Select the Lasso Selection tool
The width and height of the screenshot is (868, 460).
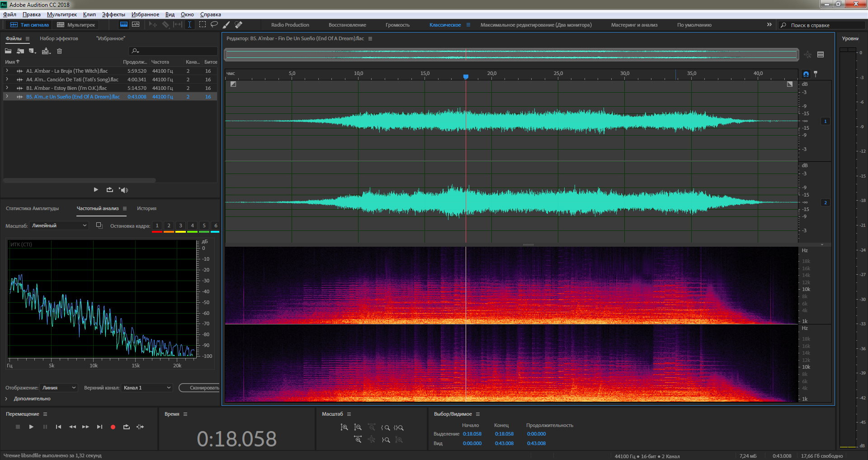214,25
